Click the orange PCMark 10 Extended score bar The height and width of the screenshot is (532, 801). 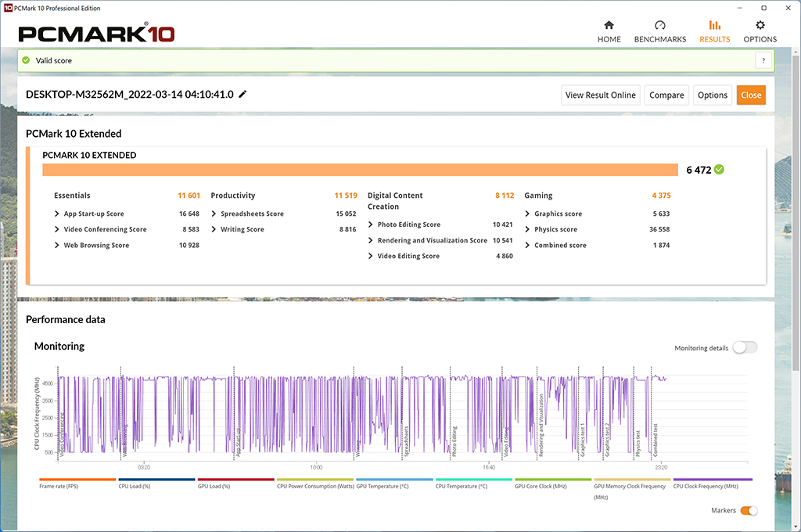coord(360,170)
